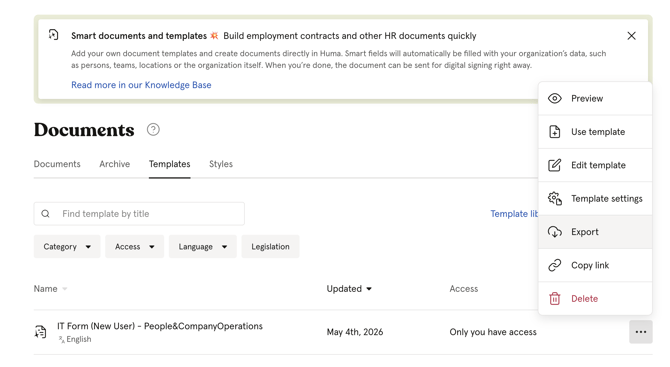Click the May 4th, 2026 date cell

355,332
